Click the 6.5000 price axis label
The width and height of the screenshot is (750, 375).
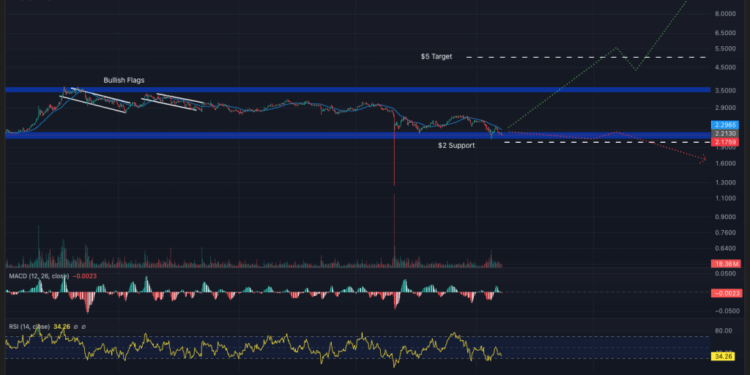click(x=726, y=33)
